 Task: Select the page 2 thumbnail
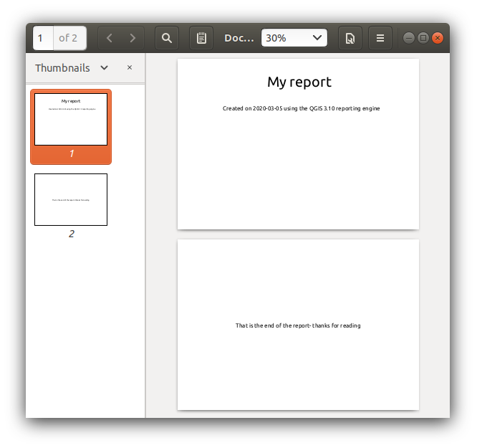pyautogui.click(x=71, y=199)
